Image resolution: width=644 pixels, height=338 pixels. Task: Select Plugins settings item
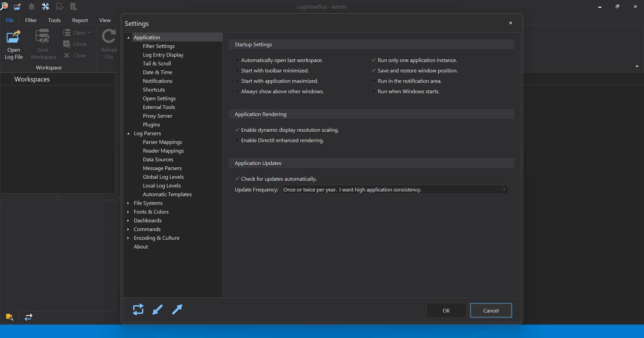click(x=151, y=124)
